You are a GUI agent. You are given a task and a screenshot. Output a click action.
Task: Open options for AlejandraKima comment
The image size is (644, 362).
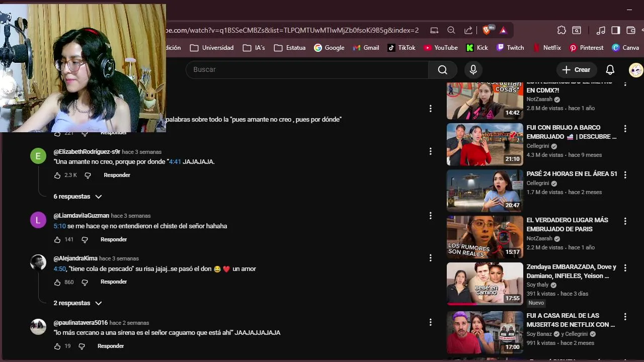click(x=430, y=258)
